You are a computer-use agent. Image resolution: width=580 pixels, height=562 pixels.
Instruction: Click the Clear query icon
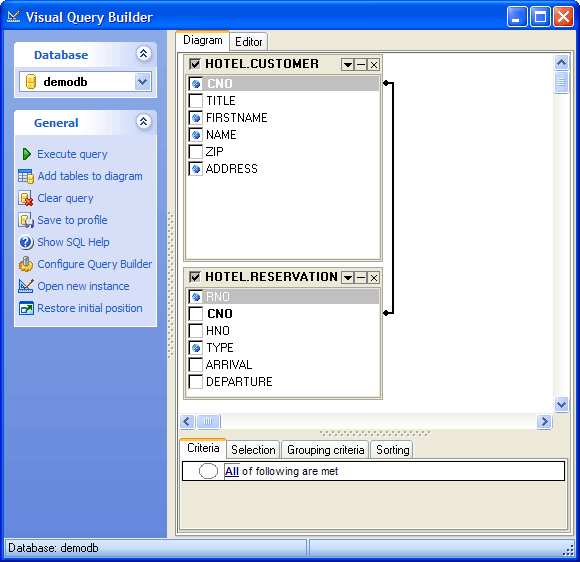point(26,198)
